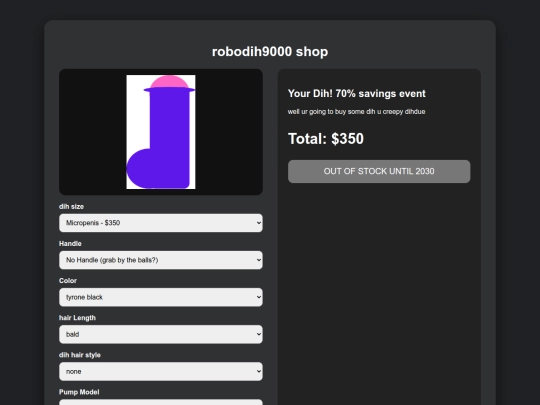Image resolution: width=540 pixels, height=405 pixels.
Task: Click the chevron arrow on Color dropdown
Action: (x=259, y=297)
